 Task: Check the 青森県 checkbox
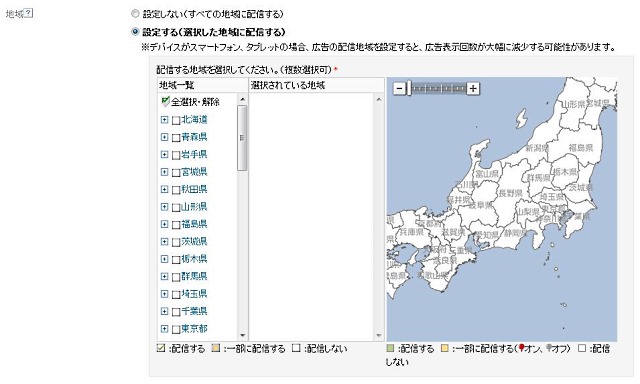176,138
